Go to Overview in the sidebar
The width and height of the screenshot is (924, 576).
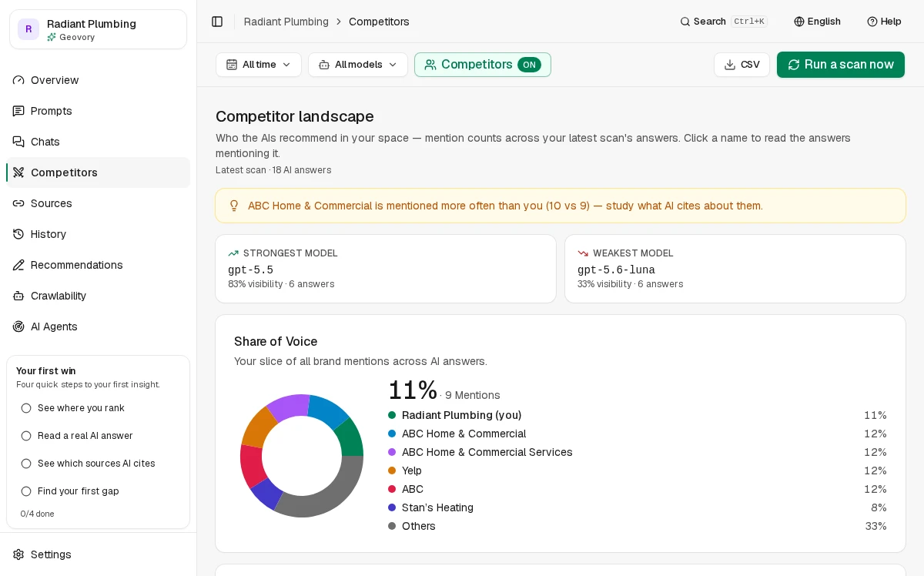pyautogui.click(x=98, y=80)
